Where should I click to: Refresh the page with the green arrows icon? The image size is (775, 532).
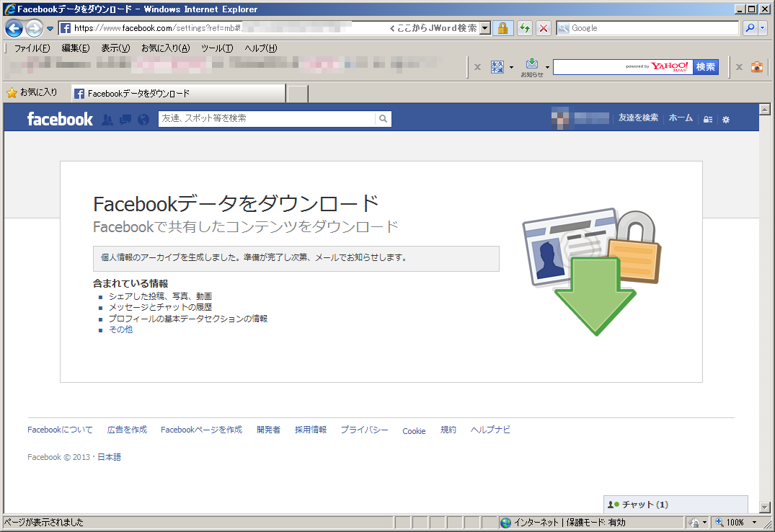pos(524,28)
